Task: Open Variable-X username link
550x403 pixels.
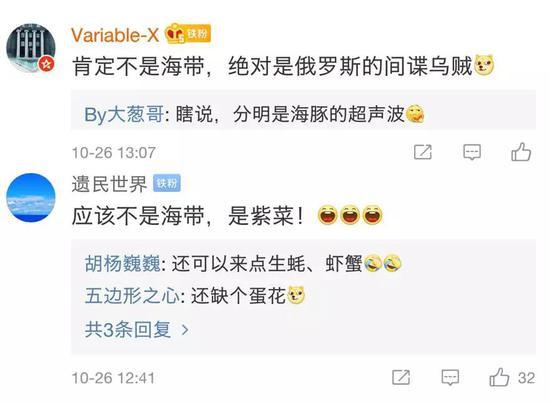Action: pos(115,35)
